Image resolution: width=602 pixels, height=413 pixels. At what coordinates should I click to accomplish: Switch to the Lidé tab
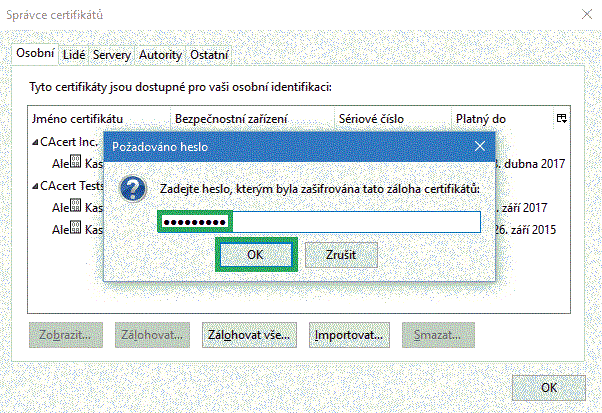[x=74, y=55]
